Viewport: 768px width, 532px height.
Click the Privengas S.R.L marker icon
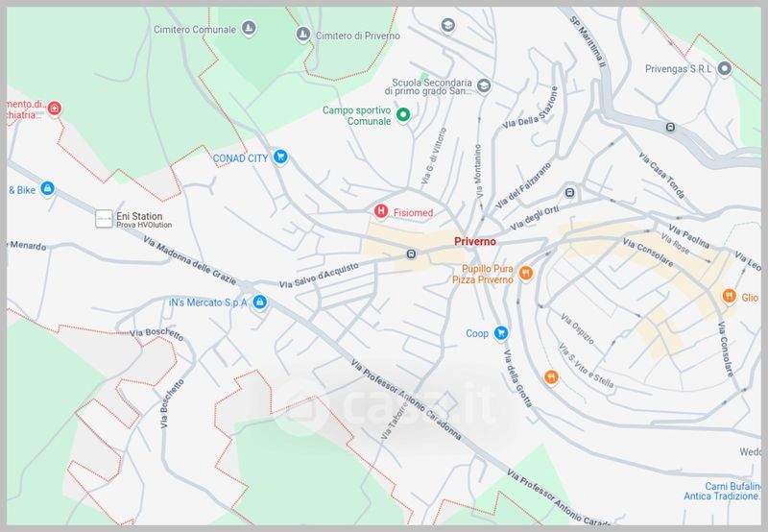pyautogui.click(x=725, y=67)
